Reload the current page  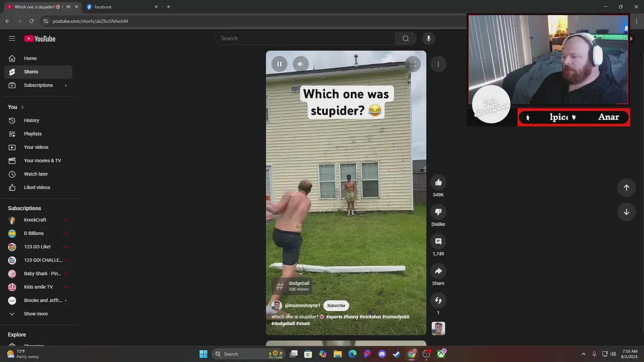pyautogui.click(x=31, y=21)
